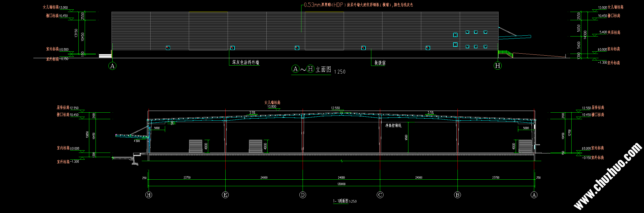Click the '120000' overall dimension text
This screenshot has width=644, height=213.
(341, 184)
